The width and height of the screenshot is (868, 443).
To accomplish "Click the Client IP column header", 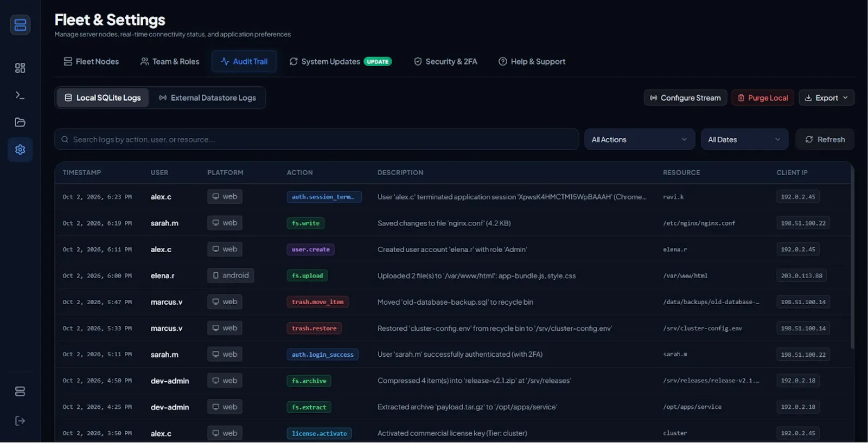I will (792, 172).
